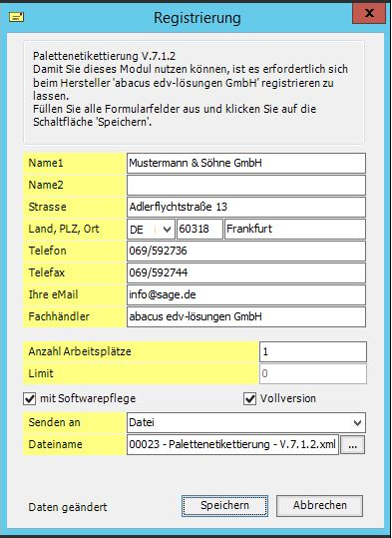Click the Name1 field with Mustermann & Söhne
Screen dimensions: 392x538
pos(246,163)
